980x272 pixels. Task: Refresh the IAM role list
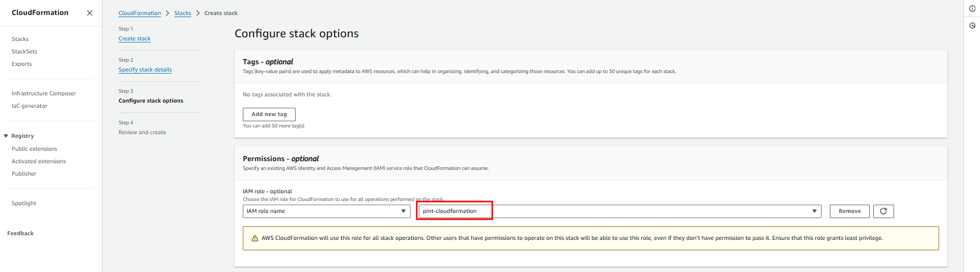[883, 211]
